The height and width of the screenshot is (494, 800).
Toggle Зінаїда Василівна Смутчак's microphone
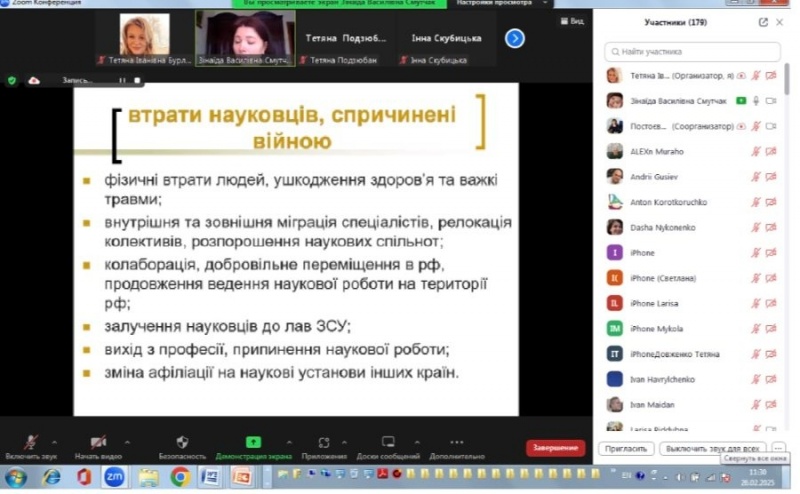point(756,101)
